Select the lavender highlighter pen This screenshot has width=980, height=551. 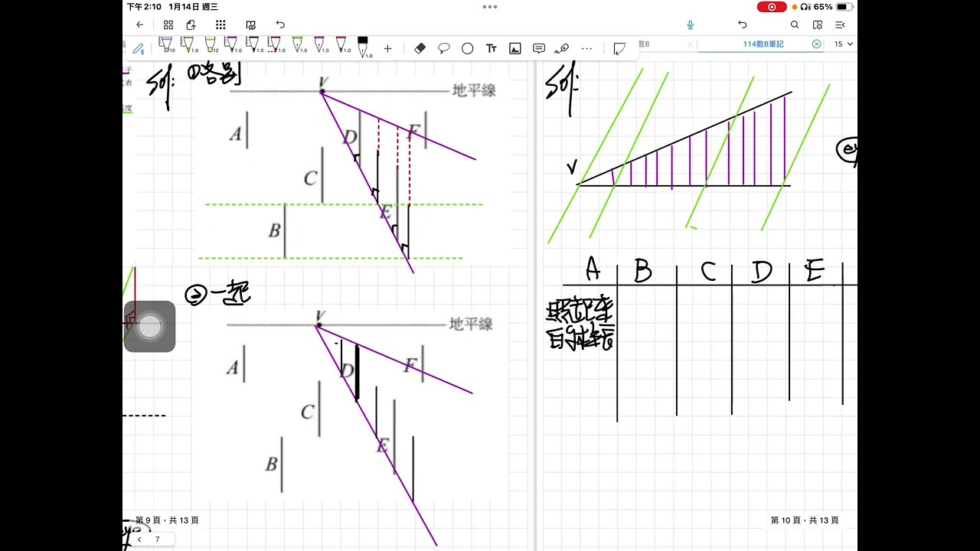pos(166,46)
